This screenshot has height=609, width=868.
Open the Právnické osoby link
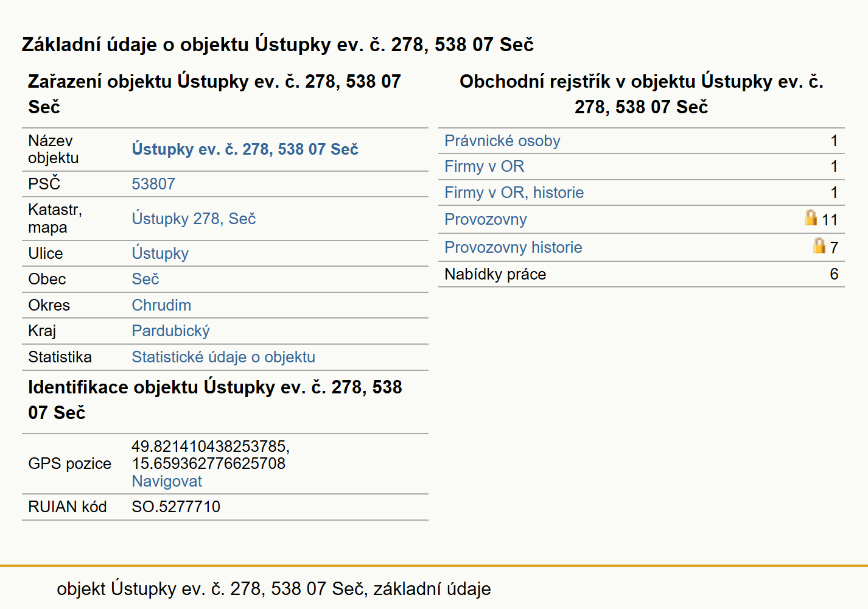point(502,141)
